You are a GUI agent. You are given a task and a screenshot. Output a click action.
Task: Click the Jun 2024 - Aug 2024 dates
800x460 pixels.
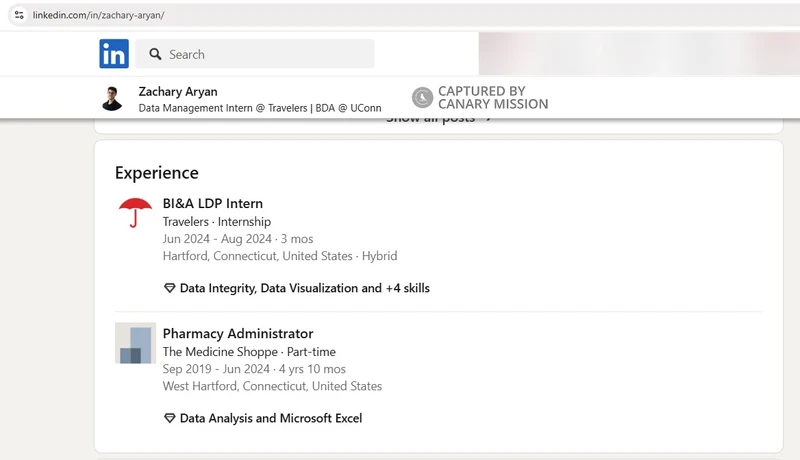pyautogui.click(x=238, y=239)
